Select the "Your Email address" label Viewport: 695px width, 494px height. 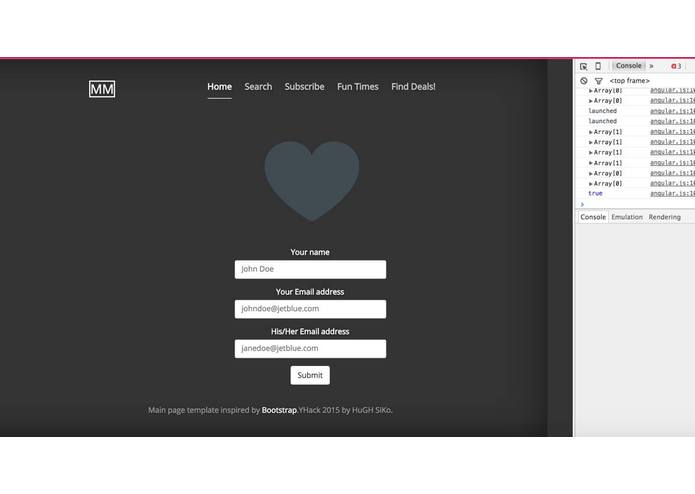click(310, 292)
